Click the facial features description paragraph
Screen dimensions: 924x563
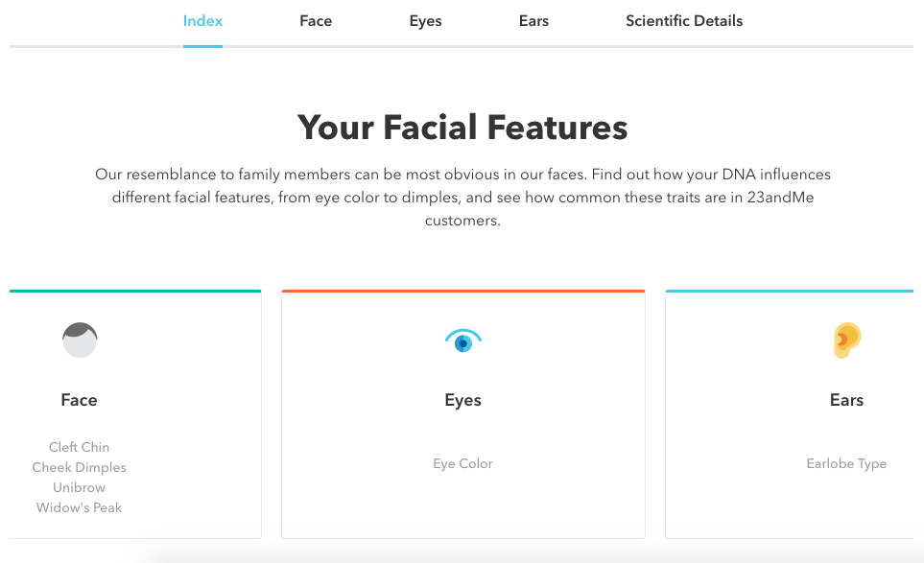tap(462, 198)
